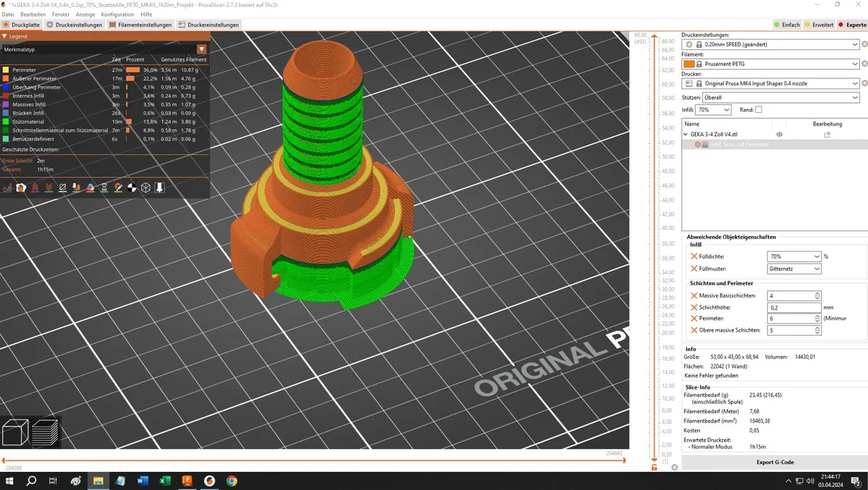Grab the top thumb of the vertical layer slider
This screenshot has height=490, width=868.
654,37
